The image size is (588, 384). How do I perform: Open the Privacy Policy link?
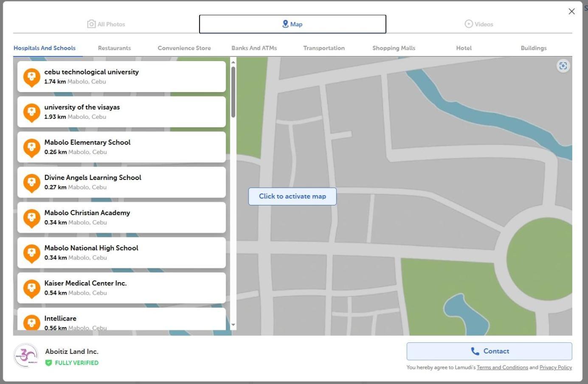tap(555, 367)
